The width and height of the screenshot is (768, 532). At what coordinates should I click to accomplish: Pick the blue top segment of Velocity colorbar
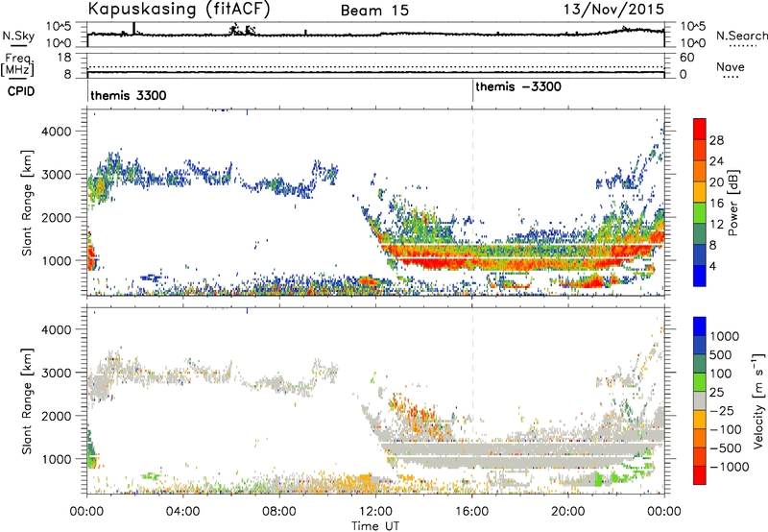700,326
